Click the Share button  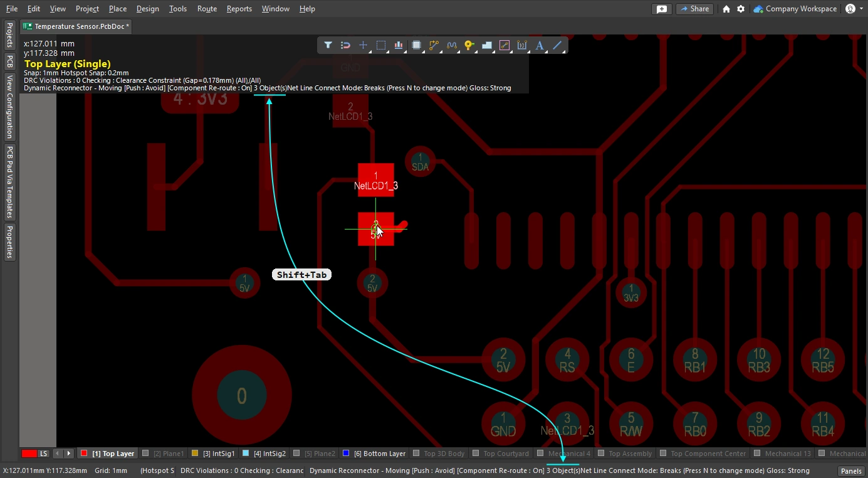coord(694,9)
